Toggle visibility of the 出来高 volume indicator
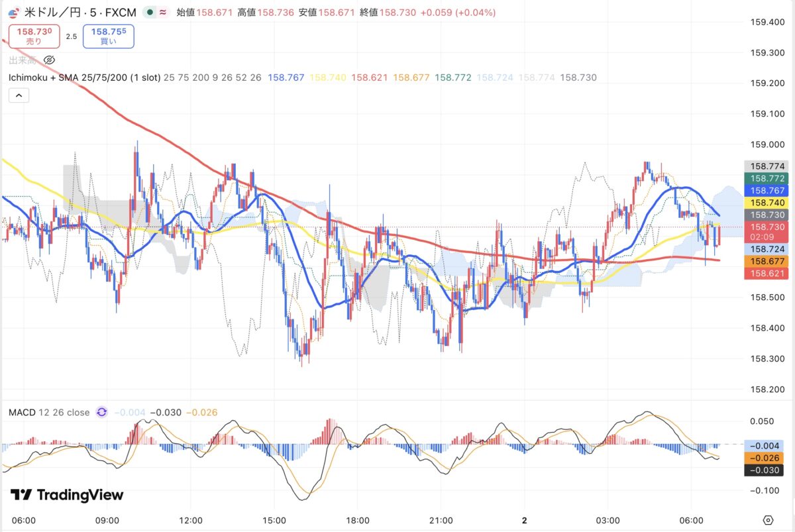This screenshot has height=532, width=795. 49,60
